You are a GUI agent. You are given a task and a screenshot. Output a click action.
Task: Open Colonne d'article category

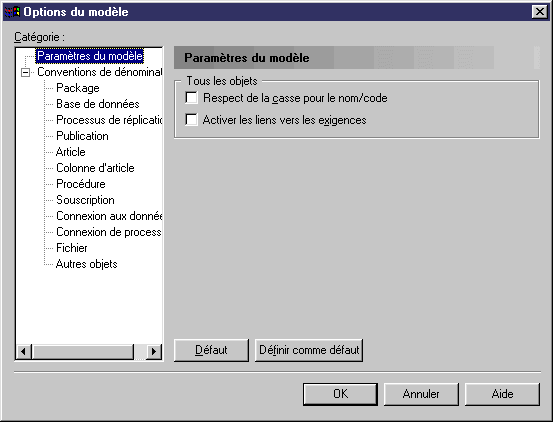[95, 168]
